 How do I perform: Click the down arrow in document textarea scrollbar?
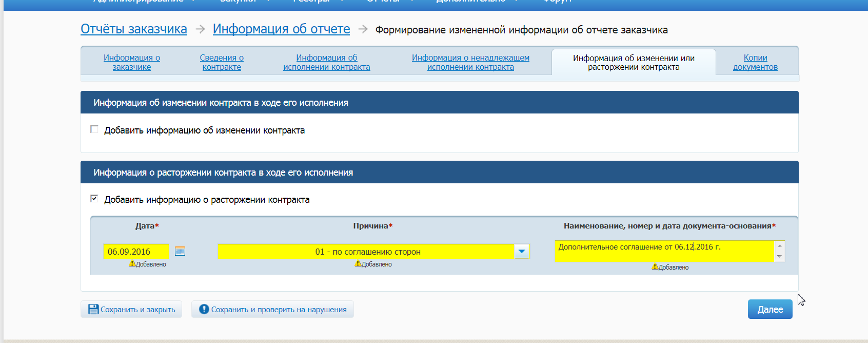pyautogui.click(x=779, y=256)
